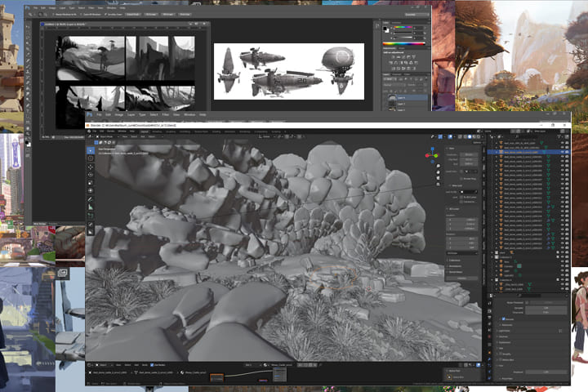Toggle Use Nodes in the node editor
Image resolution: width=588 pixels, height=392 pixels.
[152, 364]
